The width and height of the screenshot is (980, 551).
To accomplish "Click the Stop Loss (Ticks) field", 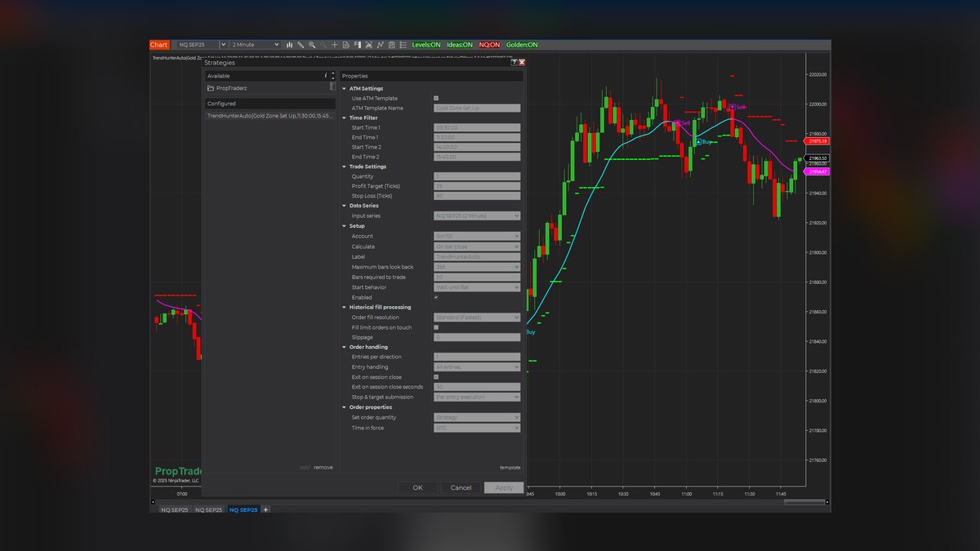I will pyautogui.click(x=477, y=196).
